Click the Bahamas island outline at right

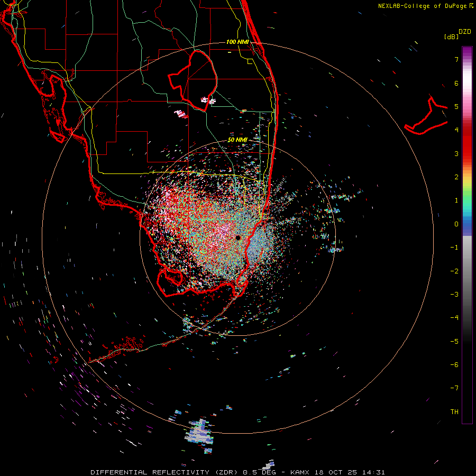click(426, 115)
